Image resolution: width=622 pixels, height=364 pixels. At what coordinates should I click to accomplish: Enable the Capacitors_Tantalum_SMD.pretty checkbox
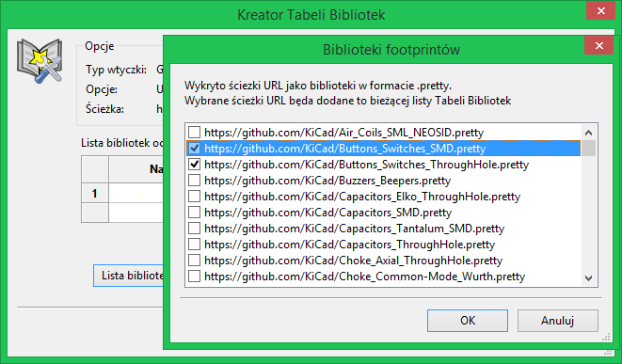point(194,228)
